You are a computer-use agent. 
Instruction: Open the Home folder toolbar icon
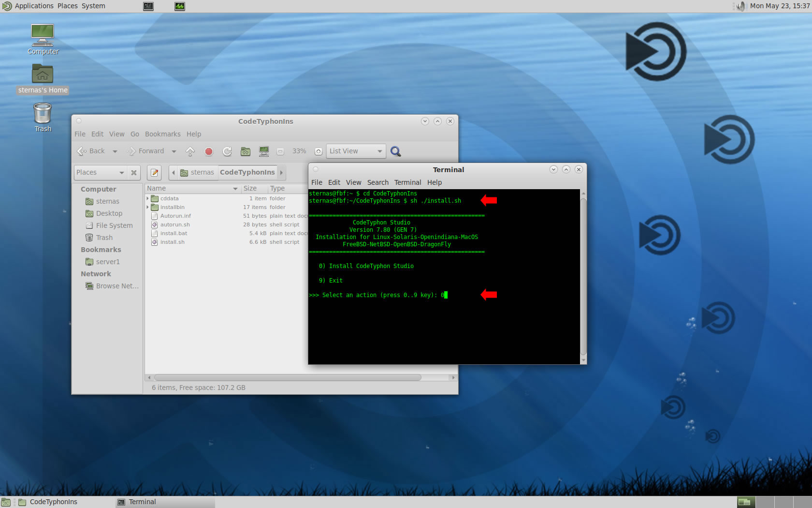click(246, 151)
